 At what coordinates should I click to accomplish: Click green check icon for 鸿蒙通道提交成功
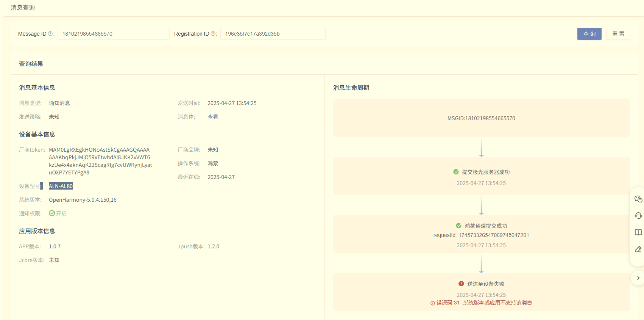[x=458, y=226]
